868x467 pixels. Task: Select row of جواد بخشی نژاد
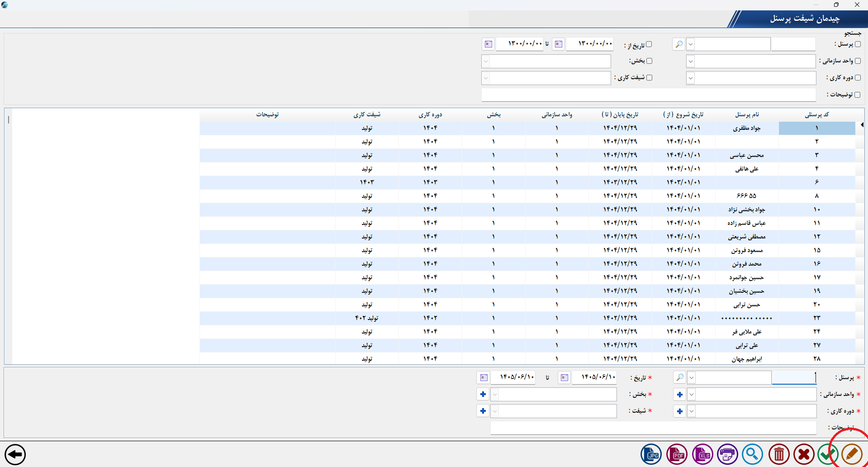tap(527, 210)
